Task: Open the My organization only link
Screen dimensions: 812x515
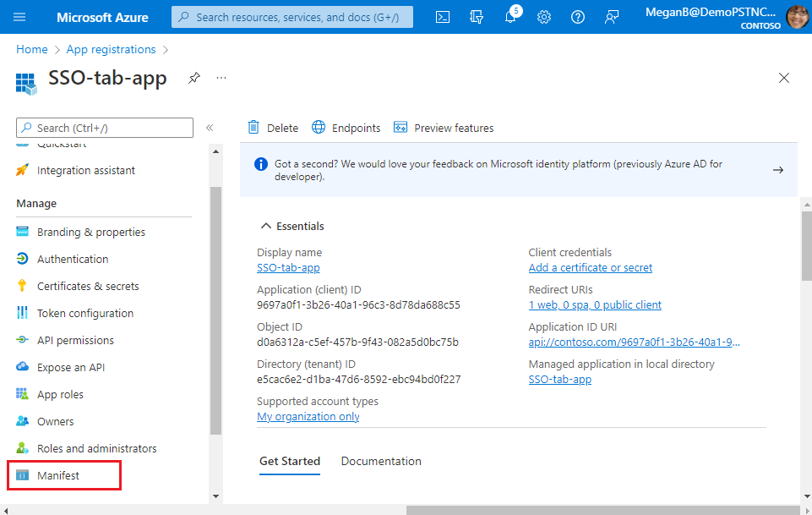Action: pos(308,416)
